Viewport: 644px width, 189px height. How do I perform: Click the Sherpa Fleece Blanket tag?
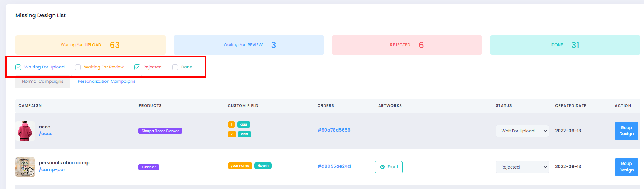pyautogui.click(x=160, y=131)
